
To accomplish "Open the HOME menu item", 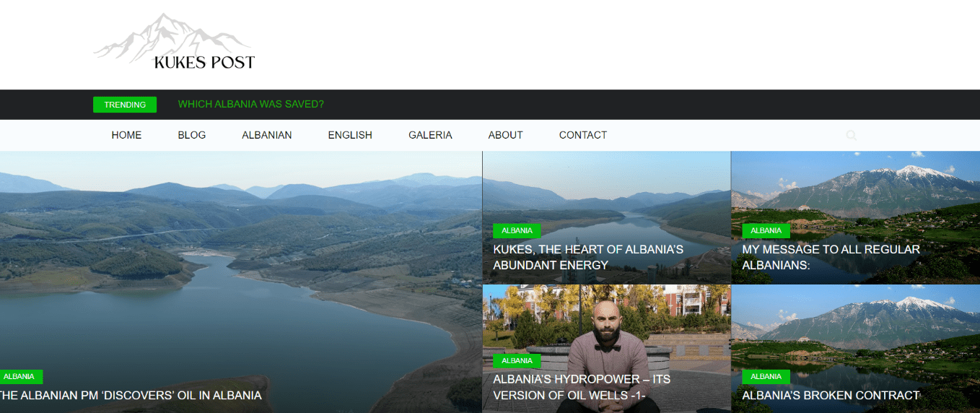I will click(126, 135).
